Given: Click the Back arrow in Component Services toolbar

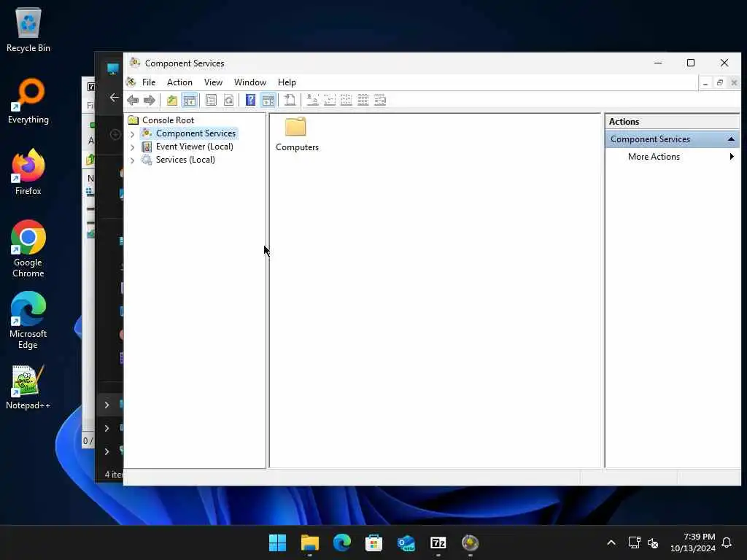Looking at the screenshot, I should click(x=133, y=100).
